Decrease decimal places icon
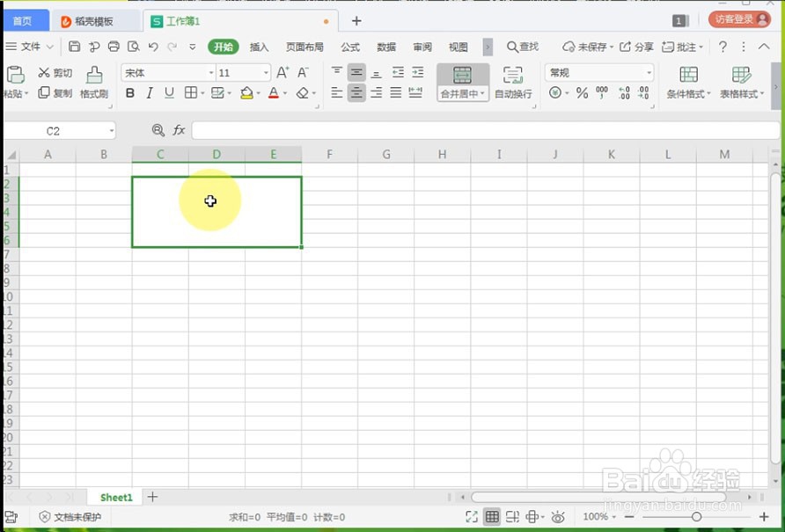The width and height of the screenshot is (785, 532). [644, 93]
